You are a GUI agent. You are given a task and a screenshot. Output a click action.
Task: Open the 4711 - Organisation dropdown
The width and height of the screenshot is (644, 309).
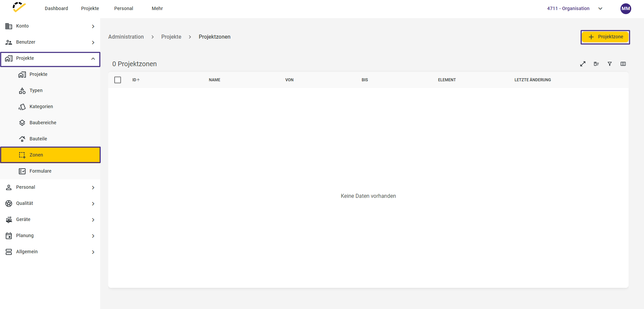[574, 9]
